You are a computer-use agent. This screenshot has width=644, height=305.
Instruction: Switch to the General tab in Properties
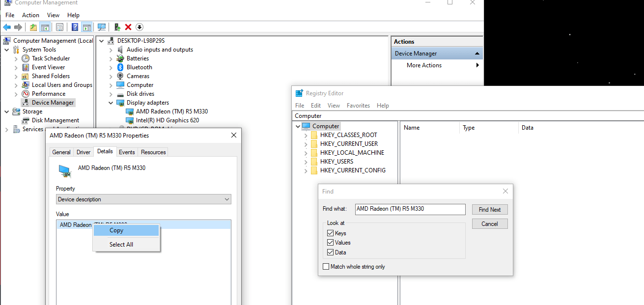pyautogui.click(x=61, y=152)
